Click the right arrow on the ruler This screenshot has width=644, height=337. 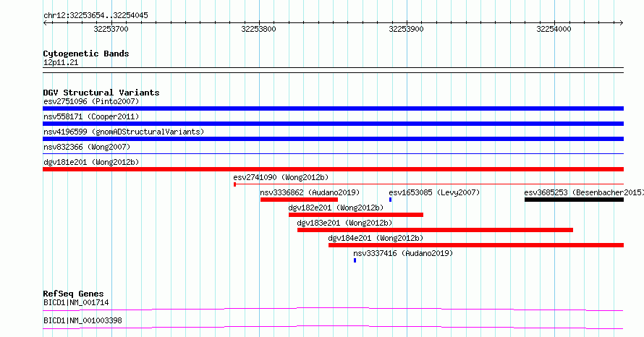pyautogui.click(x=621, y=23)
